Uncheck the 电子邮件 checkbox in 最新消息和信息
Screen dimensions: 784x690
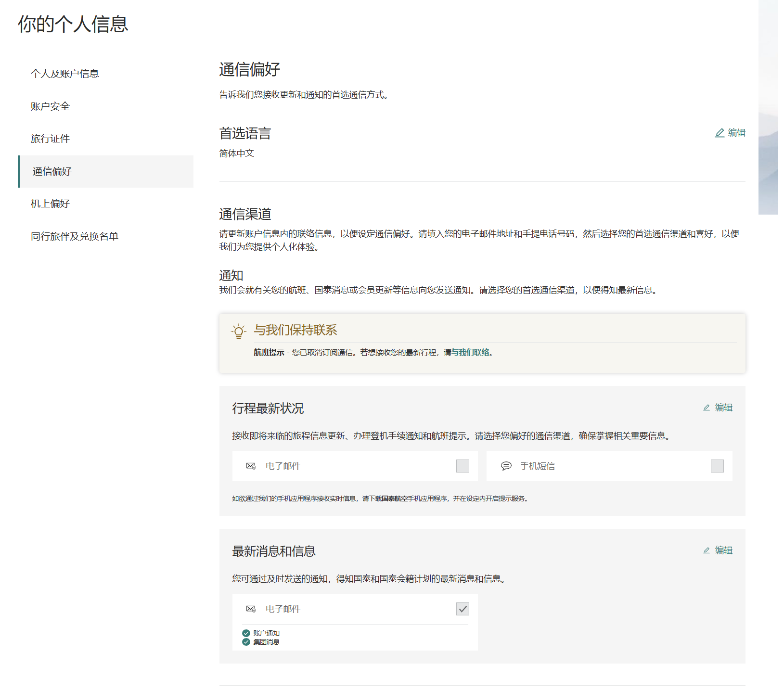[x=463, y=609]
